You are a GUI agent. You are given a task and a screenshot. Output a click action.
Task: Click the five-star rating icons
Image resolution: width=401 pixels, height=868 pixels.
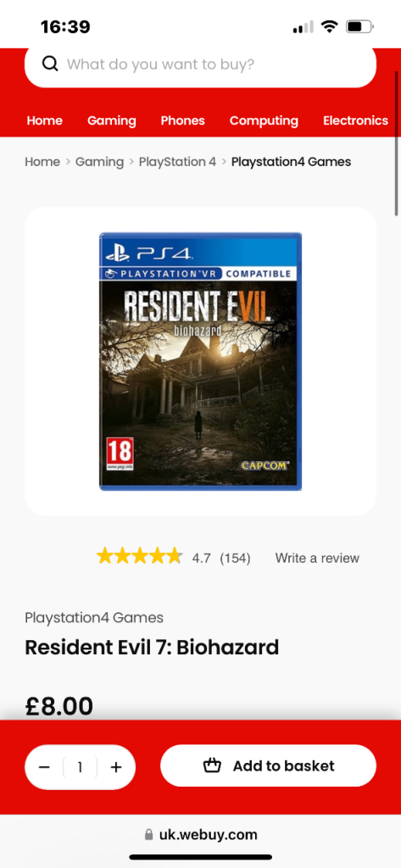point(140,556)
